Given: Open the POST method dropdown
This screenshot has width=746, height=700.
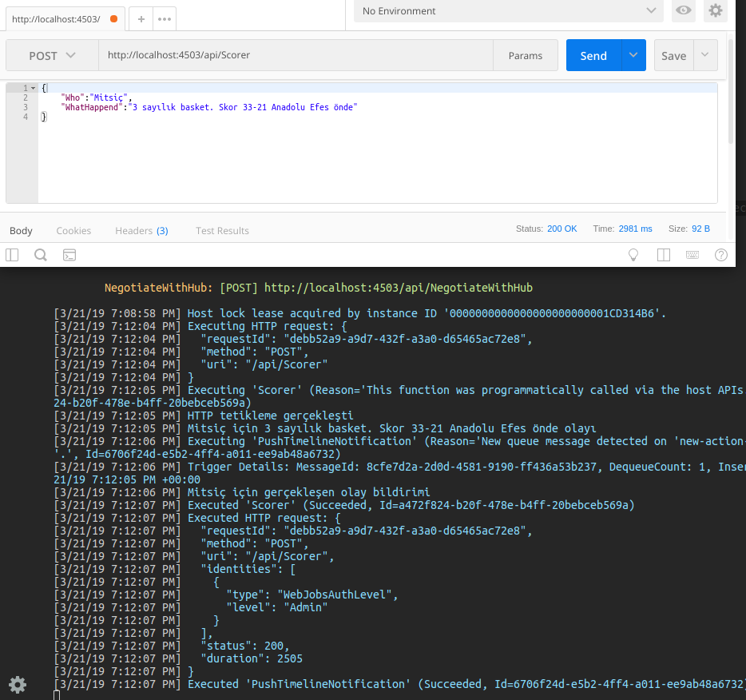Looking at the screenshot, I should click(x=52, y=56).
